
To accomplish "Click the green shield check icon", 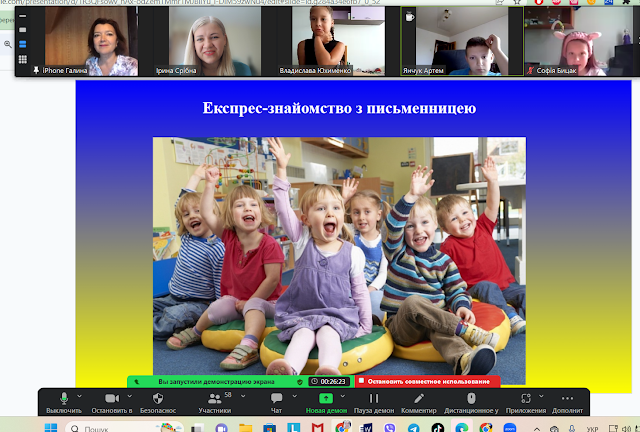I will pos(300,382).
